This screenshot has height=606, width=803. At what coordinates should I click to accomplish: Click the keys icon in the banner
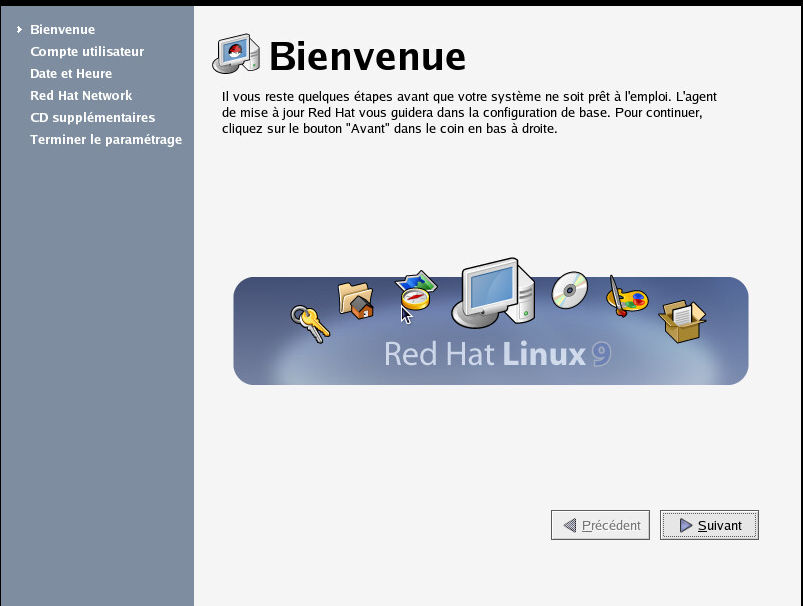pyautogui.click(x=310, y=322)
